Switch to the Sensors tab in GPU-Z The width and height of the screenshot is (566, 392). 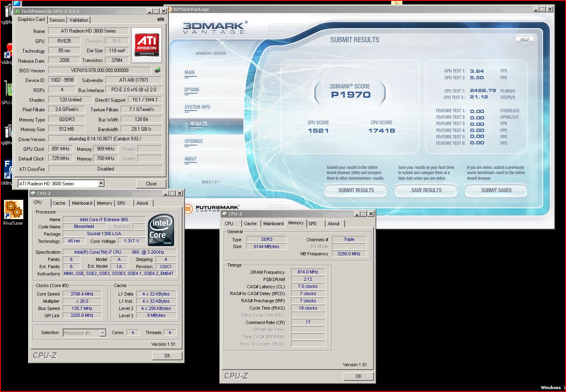57,20
